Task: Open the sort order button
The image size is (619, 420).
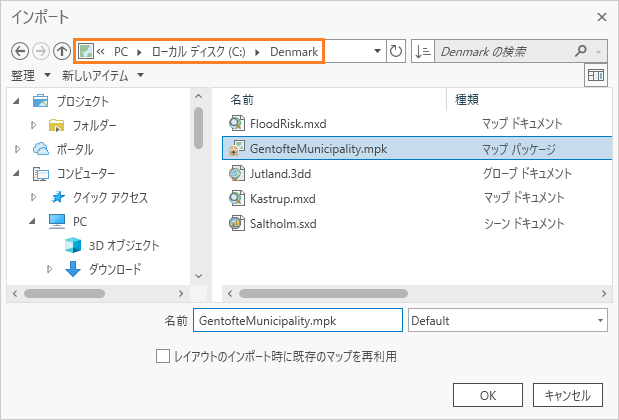Action: point(423,51)
